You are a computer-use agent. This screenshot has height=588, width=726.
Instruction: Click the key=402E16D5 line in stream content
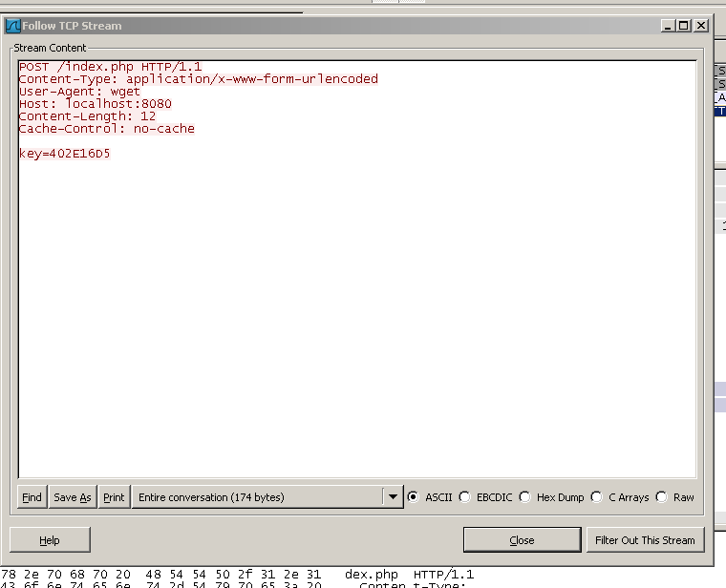(x=64, y=154)
